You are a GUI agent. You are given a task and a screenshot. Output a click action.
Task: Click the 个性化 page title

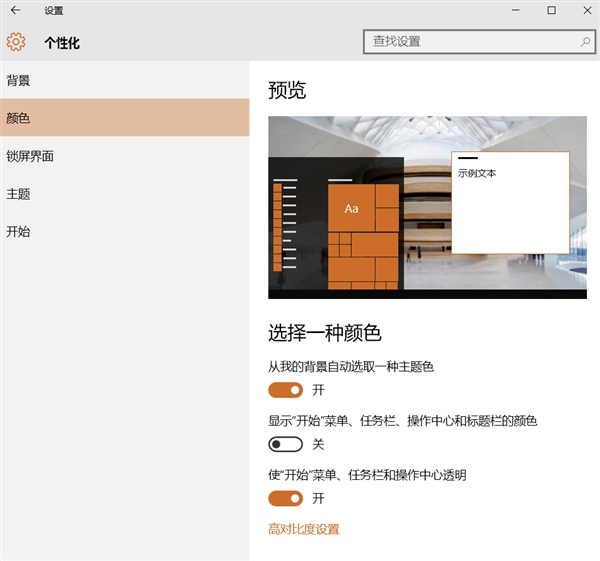[x=62, y=42]
